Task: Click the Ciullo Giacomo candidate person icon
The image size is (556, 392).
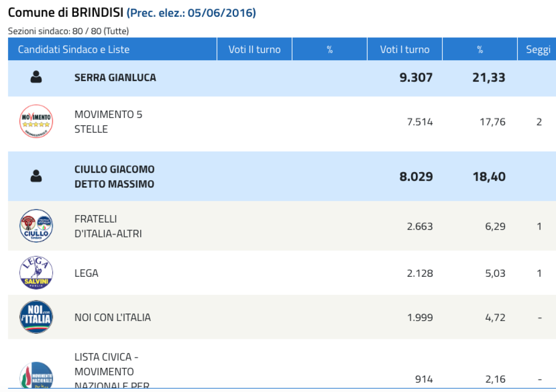Action: pyautogui.click(x=36, y=176)
